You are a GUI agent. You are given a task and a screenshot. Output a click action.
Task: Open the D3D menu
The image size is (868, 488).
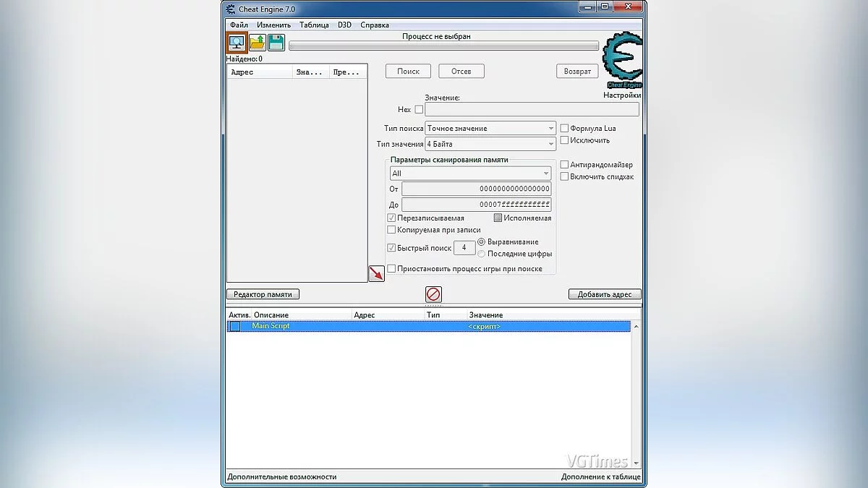pyautogui.click(x=344, y=24)
